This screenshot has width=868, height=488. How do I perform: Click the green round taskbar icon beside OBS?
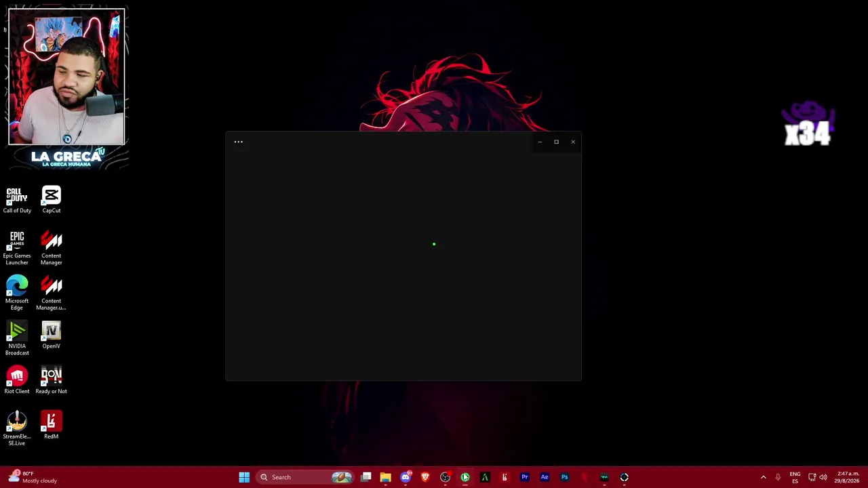pos(465,477)
